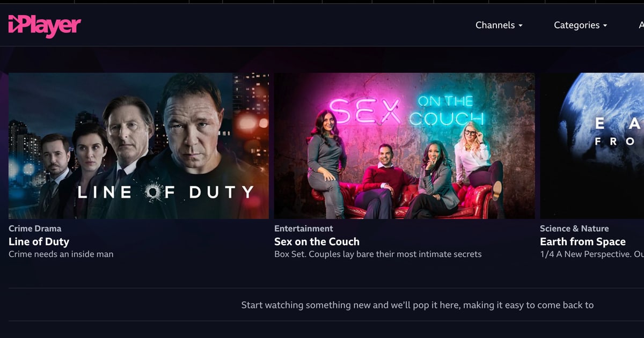Screen dimensions: 644x338
Task: Click the caret arrow next to Categories
Action: pos(605,26)
